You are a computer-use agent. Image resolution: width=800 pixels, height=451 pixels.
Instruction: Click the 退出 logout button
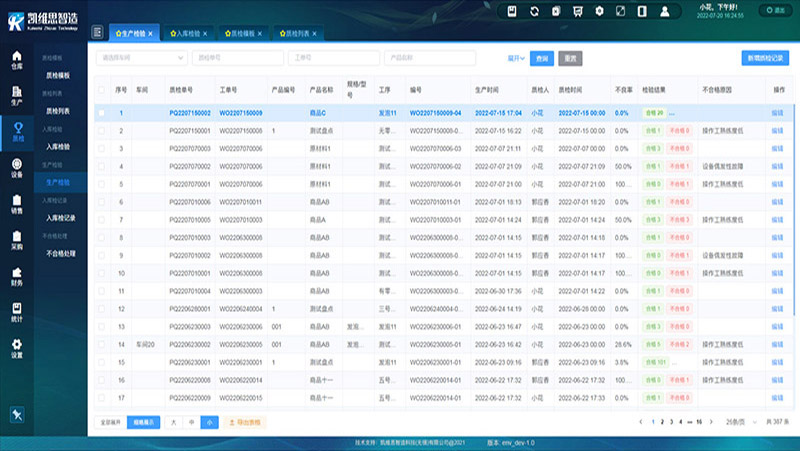(x=776, y=10)
